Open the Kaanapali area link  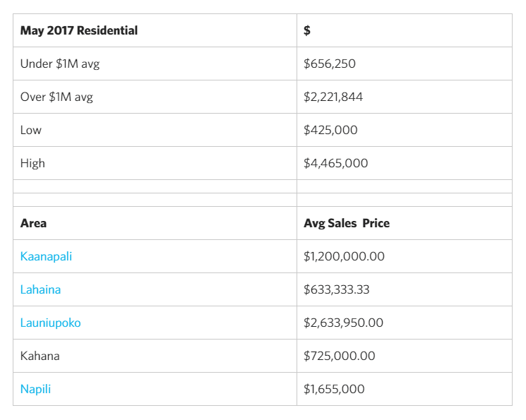[x=46, y=256]
